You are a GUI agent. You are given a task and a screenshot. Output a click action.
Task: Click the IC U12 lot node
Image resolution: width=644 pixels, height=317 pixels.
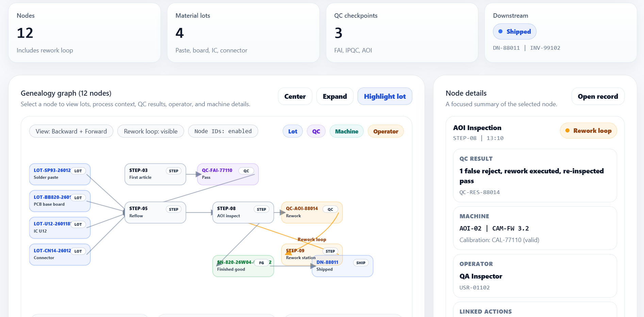tap(60, 227)
